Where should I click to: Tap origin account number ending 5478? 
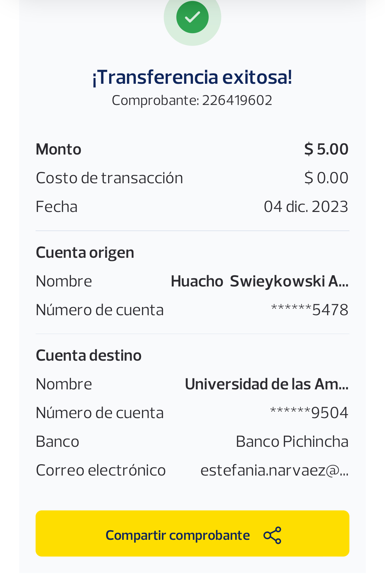coord(309,310)
